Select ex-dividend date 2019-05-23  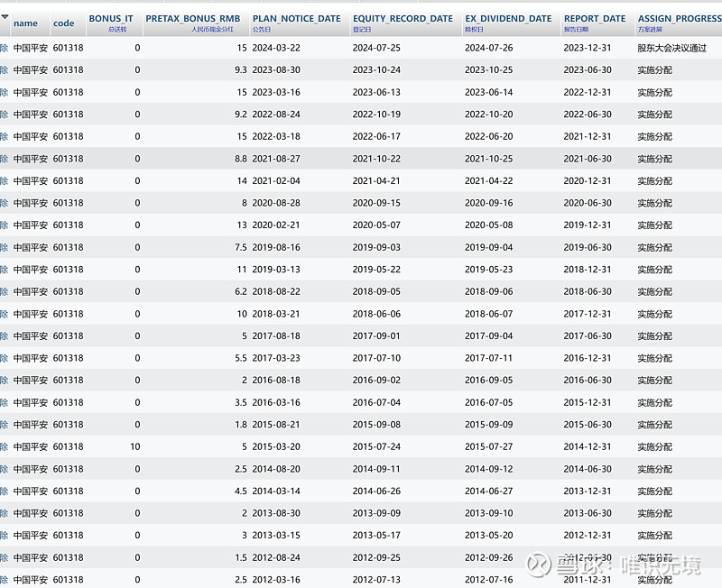(x=489, y=269)
